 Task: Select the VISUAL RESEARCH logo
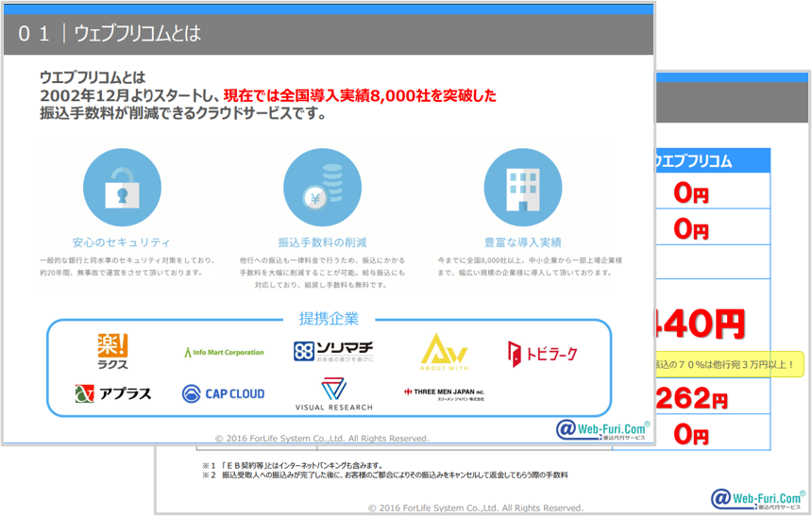point(334,394)
